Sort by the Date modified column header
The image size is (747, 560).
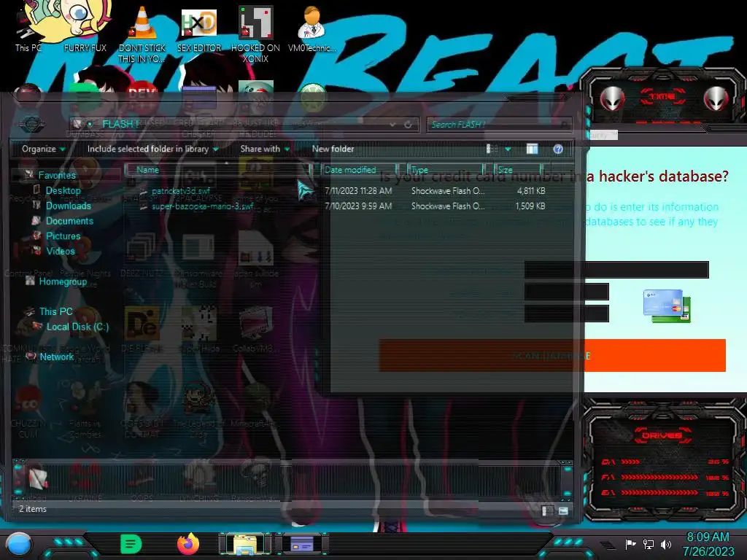pos(360,170)
